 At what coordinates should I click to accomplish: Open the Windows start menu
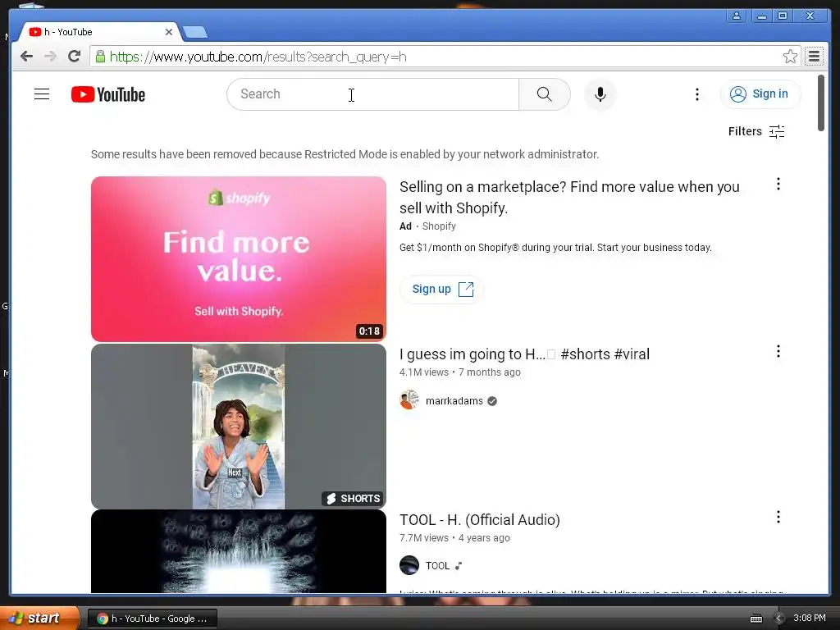coord(39,618)
